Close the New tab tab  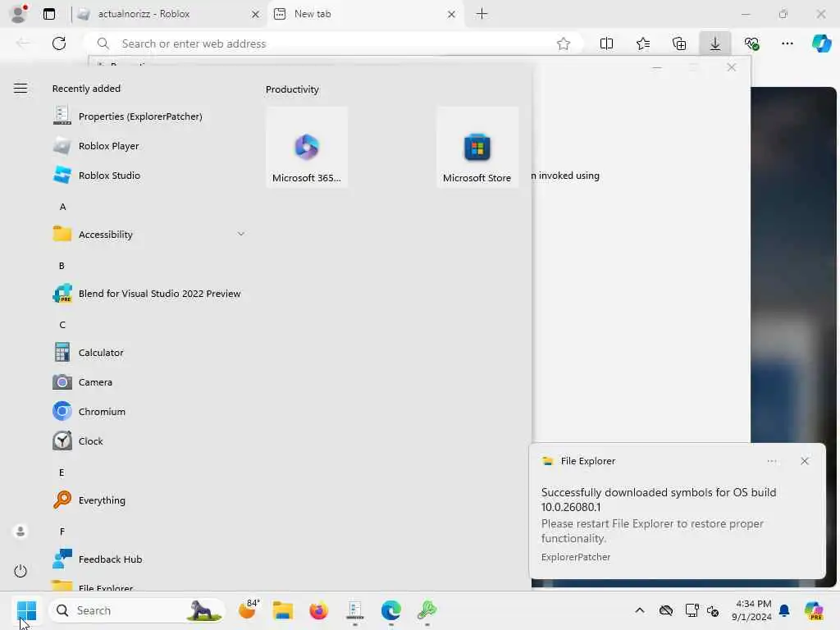pos(452,15)
